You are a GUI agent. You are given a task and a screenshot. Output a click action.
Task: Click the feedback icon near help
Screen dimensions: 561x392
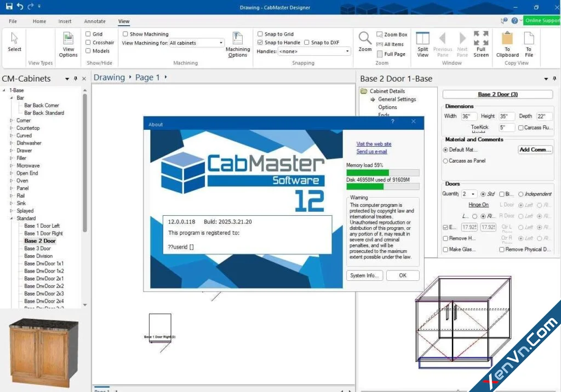pyautogui.click(x=504, y=21)
